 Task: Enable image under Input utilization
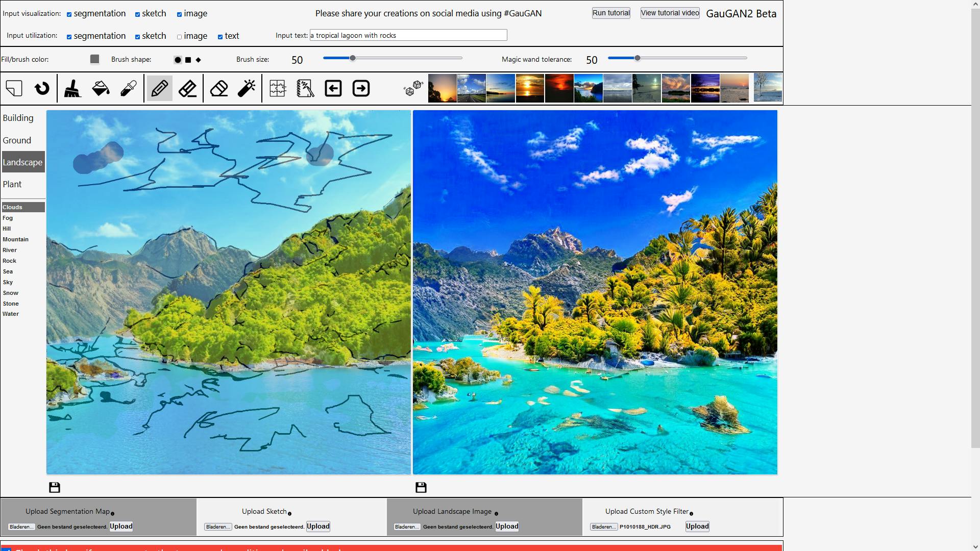click(x=179, y=37)
